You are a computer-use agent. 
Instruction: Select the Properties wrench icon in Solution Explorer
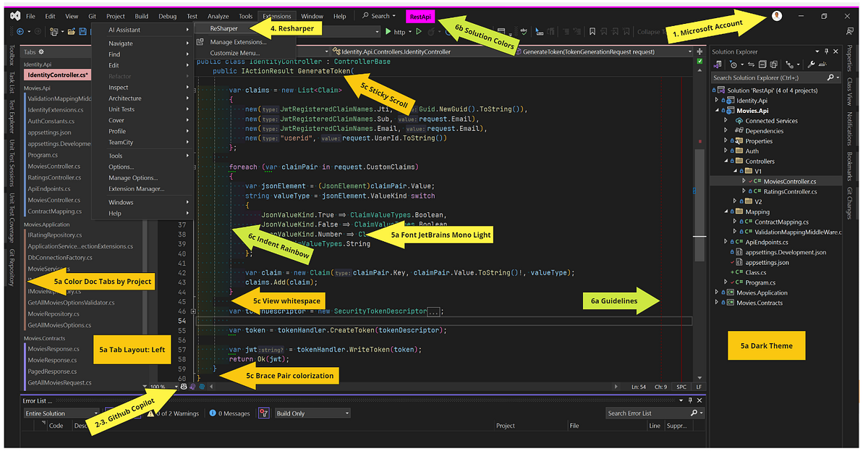click(x=812, y=64)
